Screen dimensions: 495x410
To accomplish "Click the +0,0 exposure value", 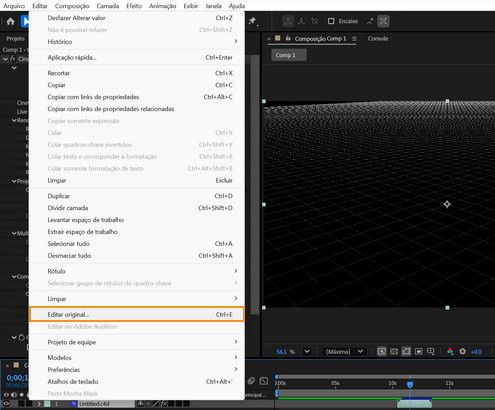I will (476, 352).
